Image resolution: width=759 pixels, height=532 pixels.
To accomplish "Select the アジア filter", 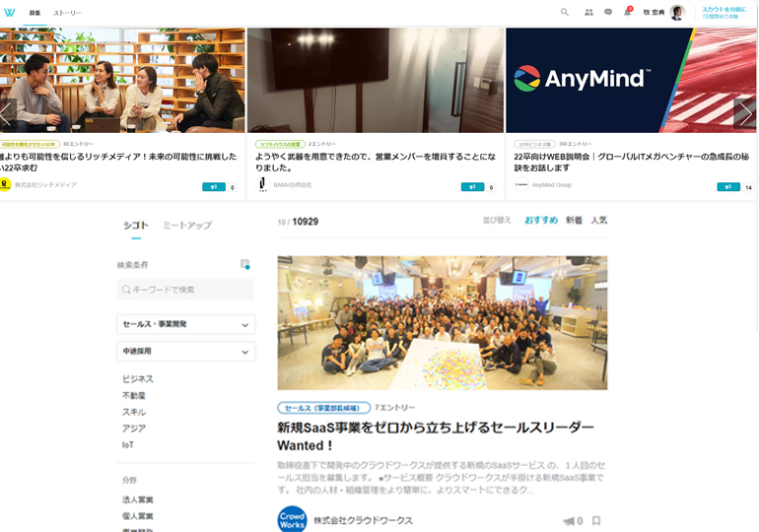I will [134, 429].
